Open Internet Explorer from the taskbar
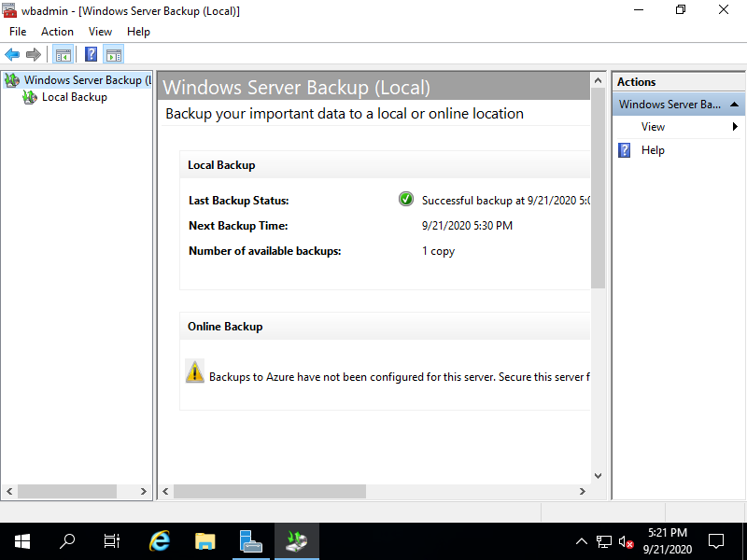The width and height of the screenshot is (747, 560). click(159, 540)
